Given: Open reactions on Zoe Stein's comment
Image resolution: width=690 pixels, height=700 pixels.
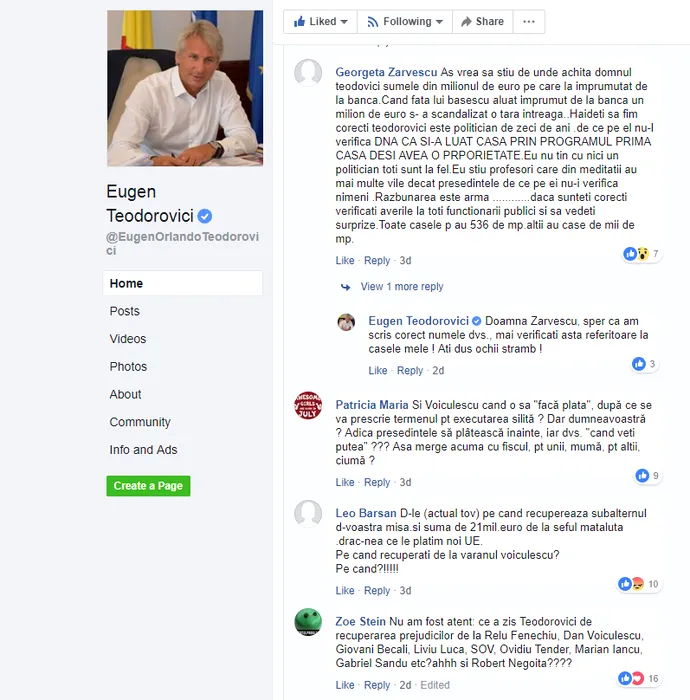Looking at the screenshot, I should pyautogui.click(x=639, y=679).
